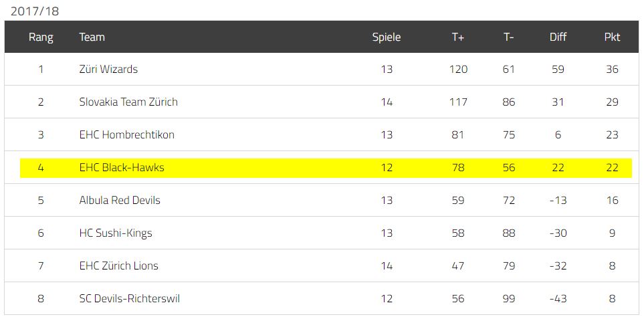The width and height of the screenshot is (644, 321).
Task: Select the Züri Wizards team name
Action: point(108,70)
